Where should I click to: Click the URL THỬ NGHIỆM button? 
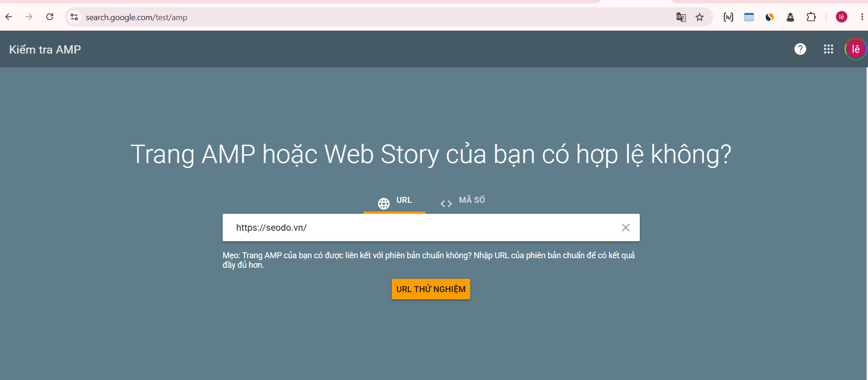pos(431,289)
